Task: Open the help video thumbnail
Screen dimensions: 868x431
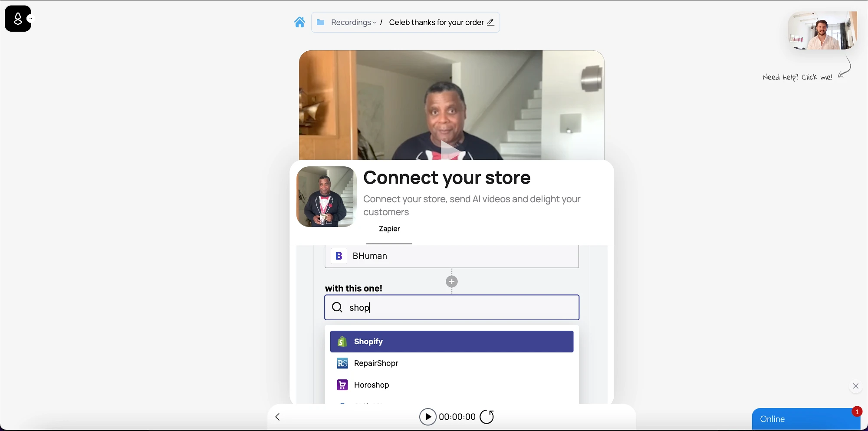Action: (822, 31)
